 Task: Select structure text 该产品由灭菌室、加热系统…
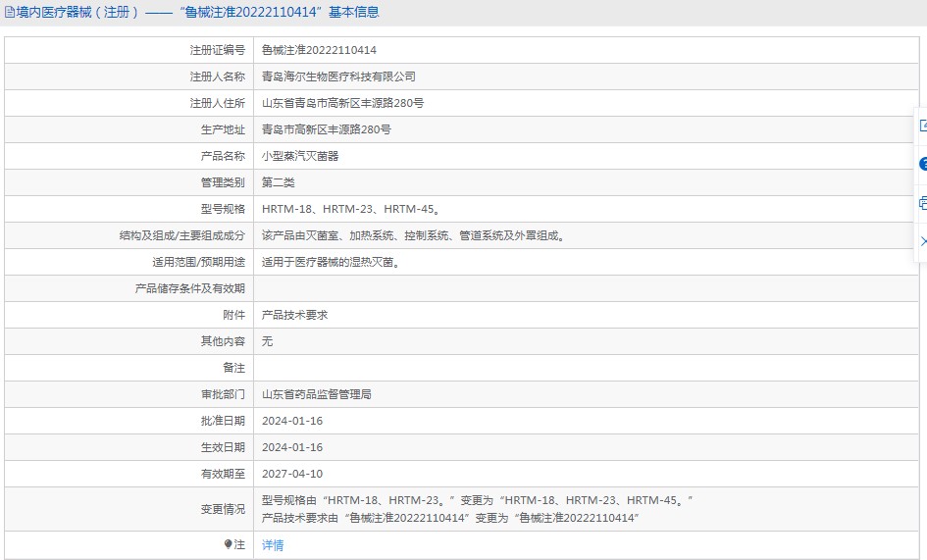(414, 236)
